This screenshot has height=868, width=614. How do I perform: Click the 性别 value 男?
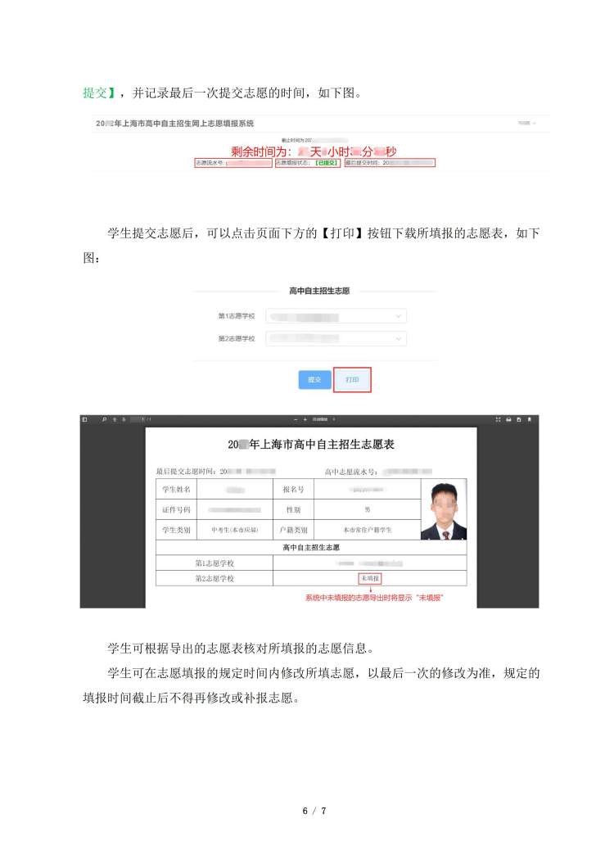[367, 509]
